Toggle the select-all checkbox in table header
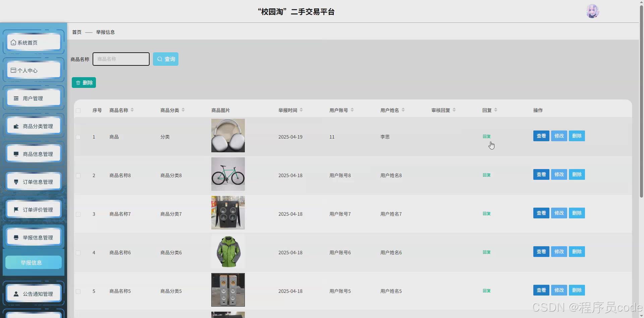This screenshot has width=644, height=318. pyautogui.click(x=78, y=111)
